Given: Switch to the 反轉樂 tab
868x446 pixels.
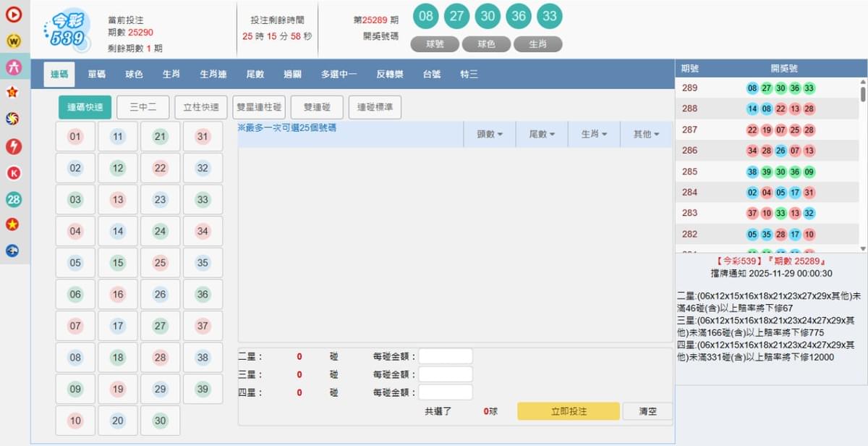Looking at the screenshot, I should (390, 74).
